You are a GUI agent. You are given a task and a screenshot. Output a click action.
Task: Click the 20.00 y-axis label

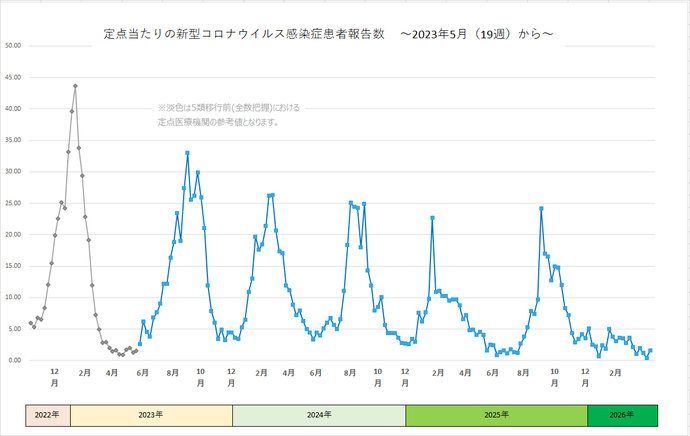[x=13, y=234]
